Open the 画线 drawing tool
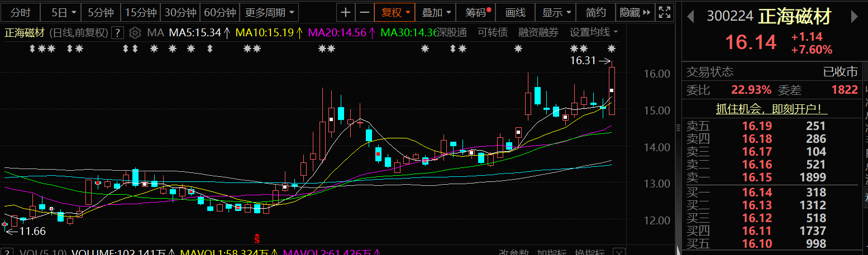This screenshot has width=868, height=255. 515,12
